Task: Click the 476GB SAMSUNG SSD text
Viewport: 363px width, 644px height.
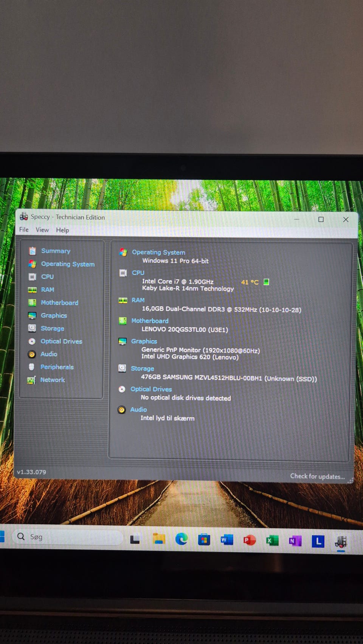Action: point(229,378)
